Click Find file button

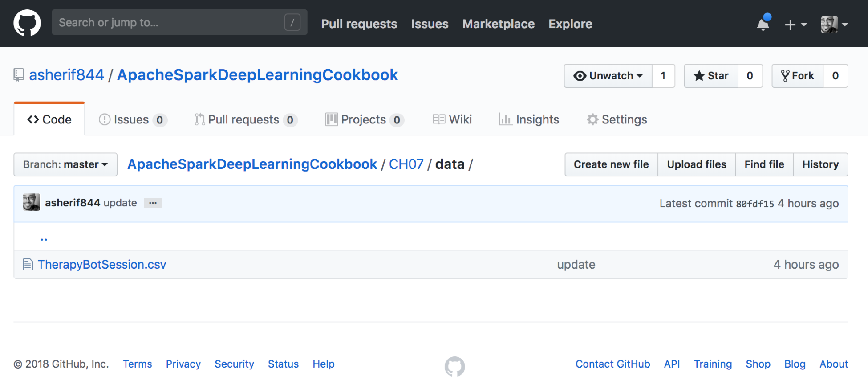coord(764,164)
